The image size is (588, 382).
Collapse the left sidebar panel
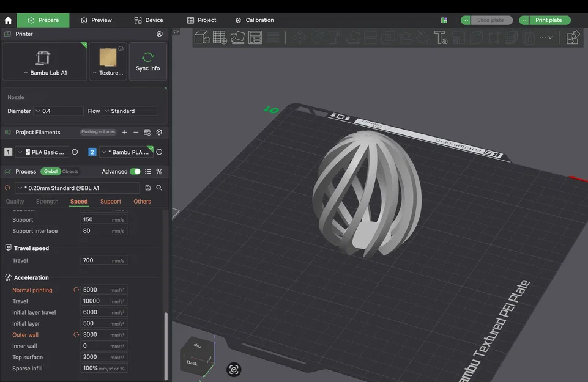pos(176,32)
